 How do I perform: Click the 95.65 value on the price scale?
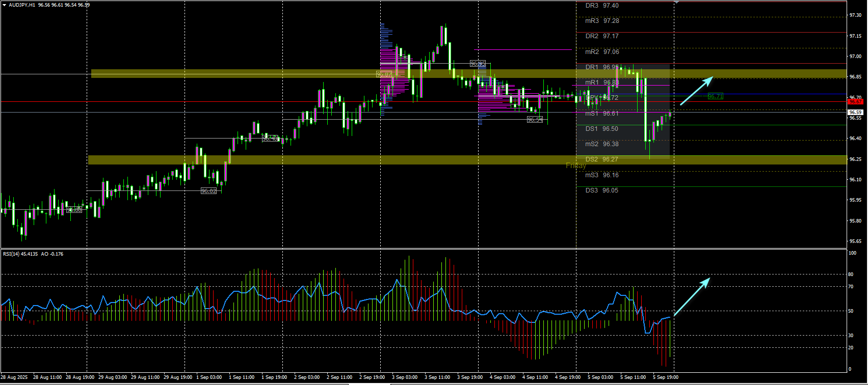(x=855, y=241)
